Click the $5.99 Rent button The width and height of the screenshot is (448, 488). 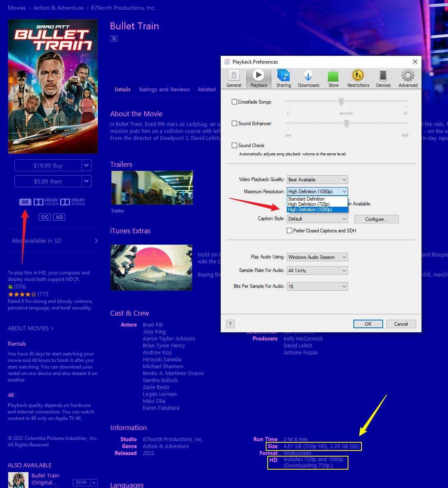[48, 181]
